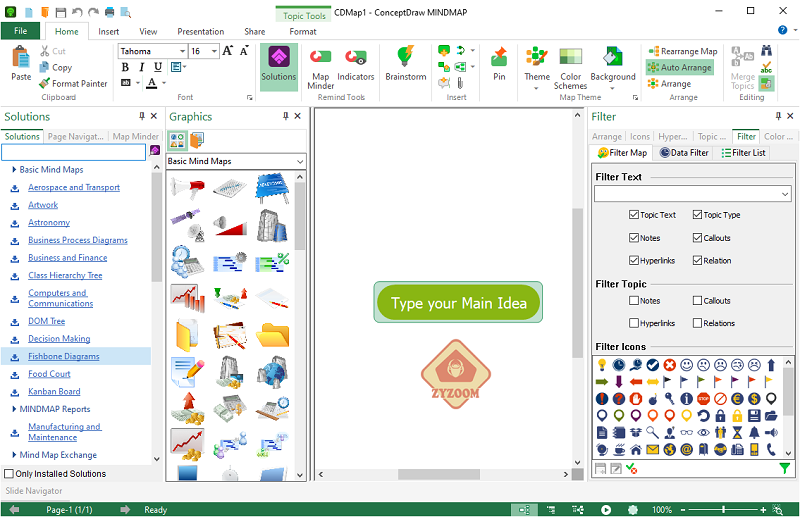Apply Format Painter
Image resolution: width=800 pixels, height=517 pixels.
[73, 83]
